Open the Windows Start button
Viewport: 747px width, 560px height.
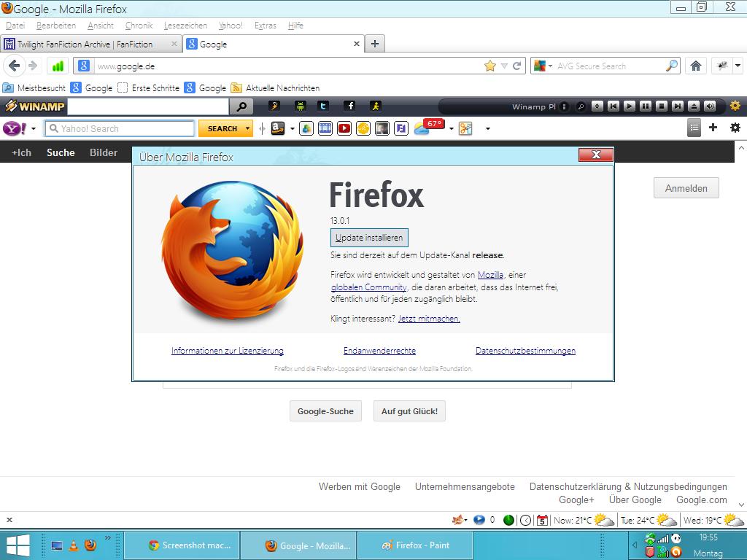(18, 545)
